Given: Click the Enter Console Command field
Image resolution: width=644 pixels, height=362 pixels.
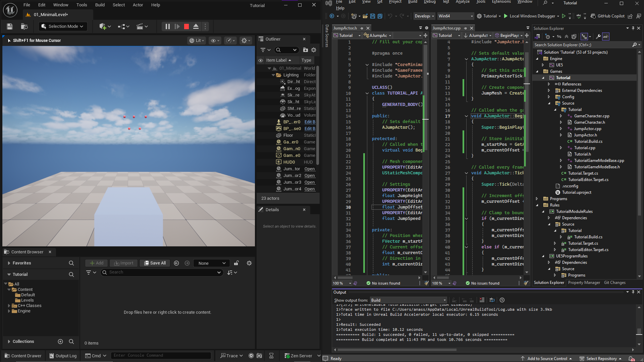Looking at the screenshot, I should point(161,356).
